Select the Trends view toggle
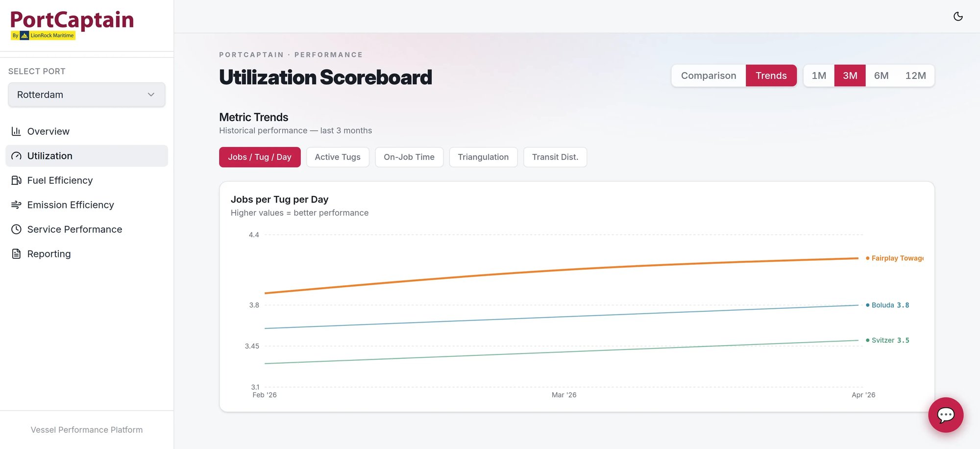The image size is (980, 449). click(x=771, y=75)
